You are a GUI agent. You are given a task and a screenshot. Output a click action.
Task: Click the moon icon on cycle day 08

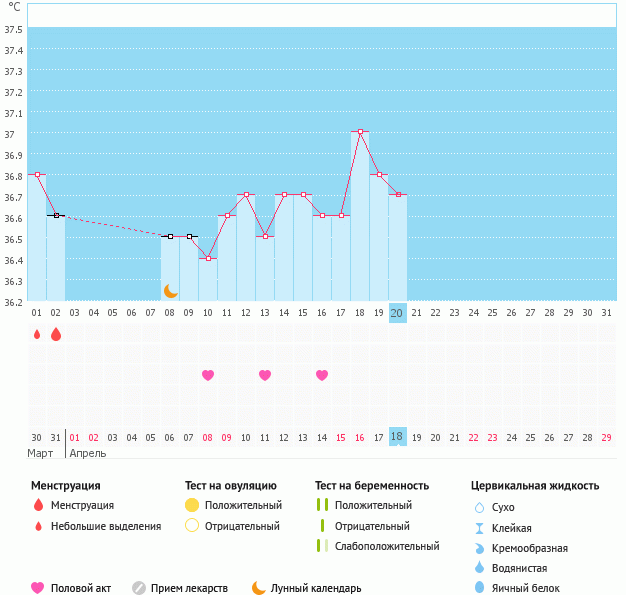(x=171, y=290)
